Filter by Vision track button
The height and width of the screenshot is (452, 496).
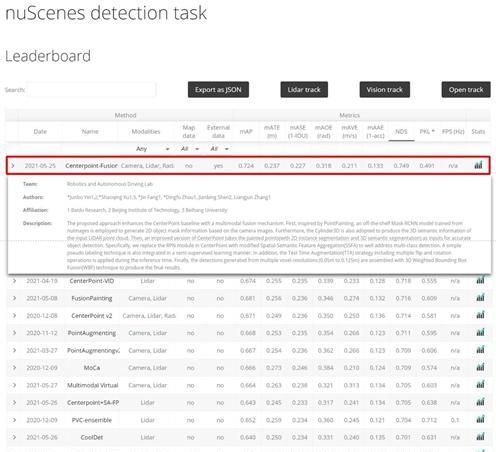[x=385, y=90]
